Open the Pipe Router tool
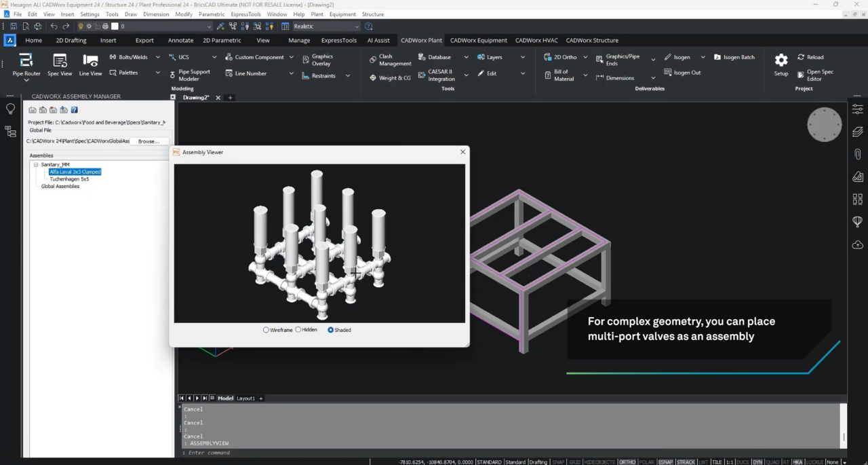Image resolution: width=868 pixels, height=465 pixels. pos(26,64)
